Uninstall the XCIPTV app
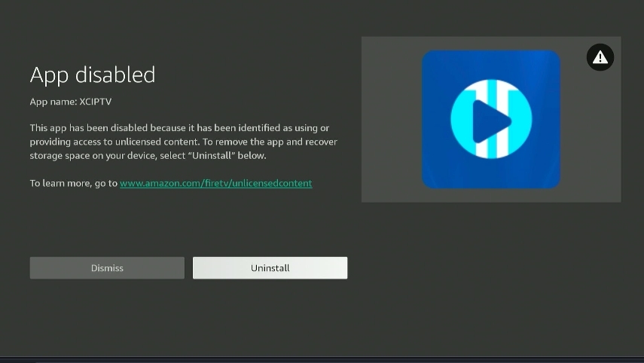 pos(270,268)
